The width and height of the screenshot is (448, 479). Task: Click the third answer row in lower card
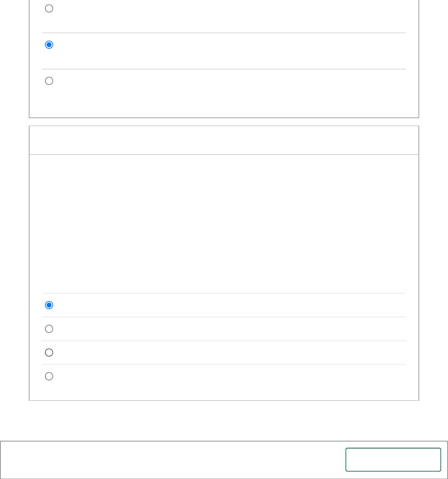(x=225, y=352)
